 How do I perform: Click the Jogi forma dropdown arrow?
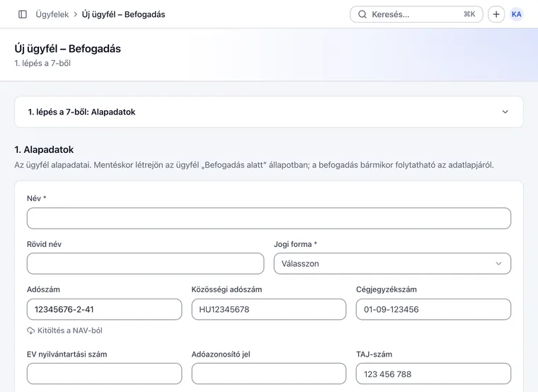click(498, 263)
